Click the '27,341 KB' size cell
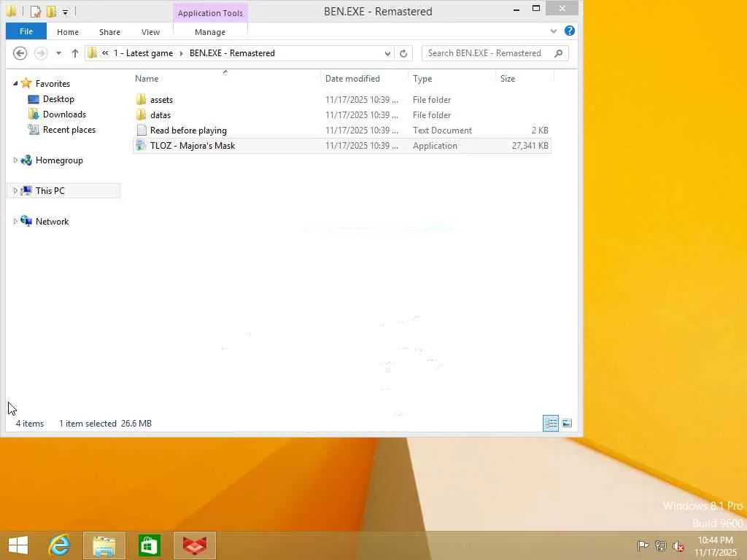 click(x=530, y=146)
